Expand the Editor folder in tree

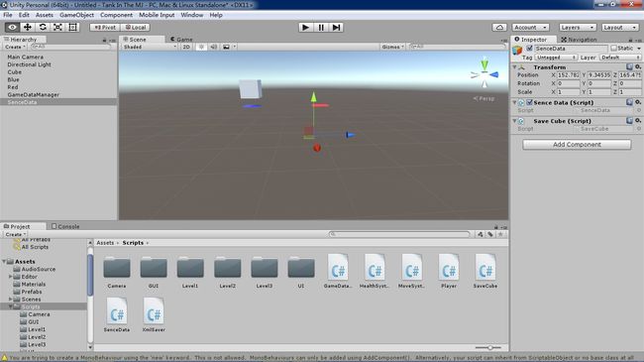tap(10, 277)
